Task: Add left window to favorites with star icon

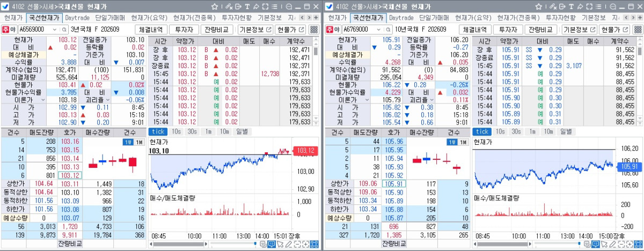Action: (x=215, y=6)
